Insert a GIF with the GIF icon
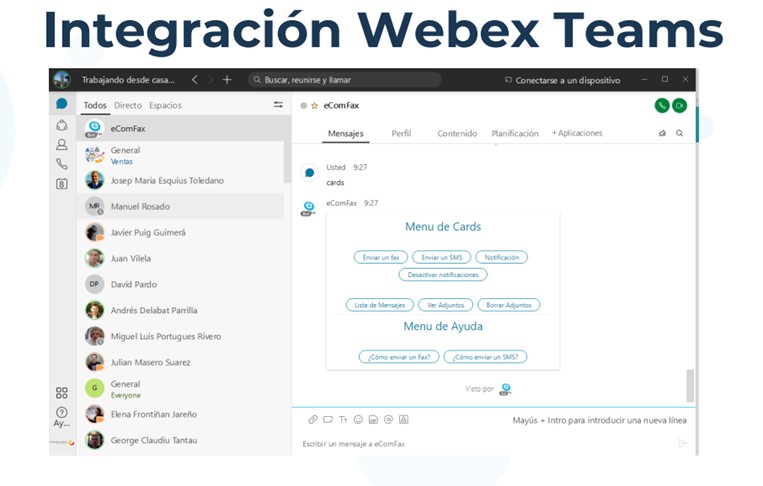Viewport: 763px width, 486px height. point(373,419)
